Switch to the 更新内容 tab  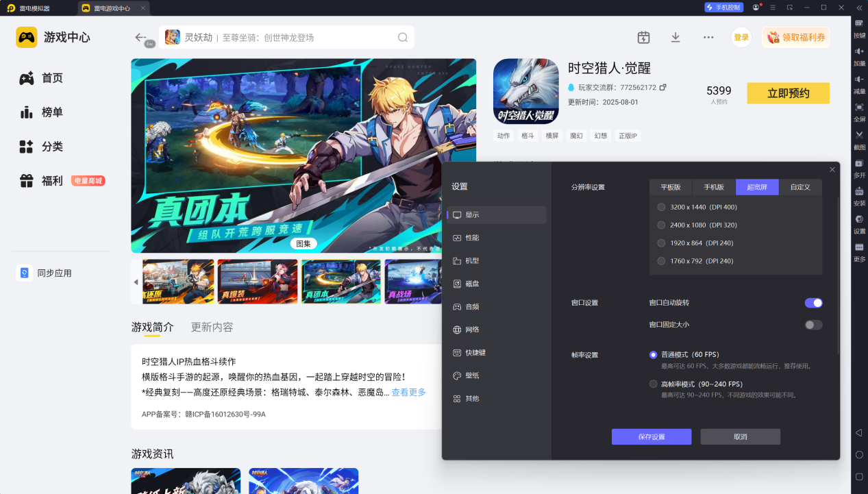click(212, 328)
